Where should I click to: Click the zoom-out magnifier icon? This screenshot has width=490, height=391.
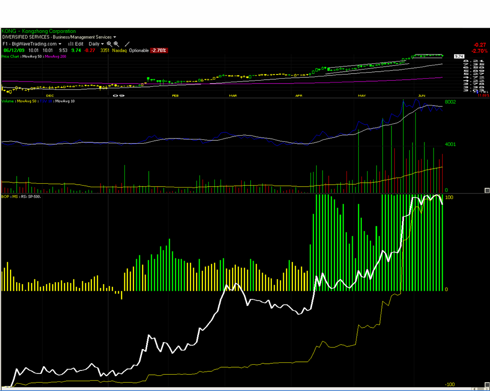click(x=116, y=44)
